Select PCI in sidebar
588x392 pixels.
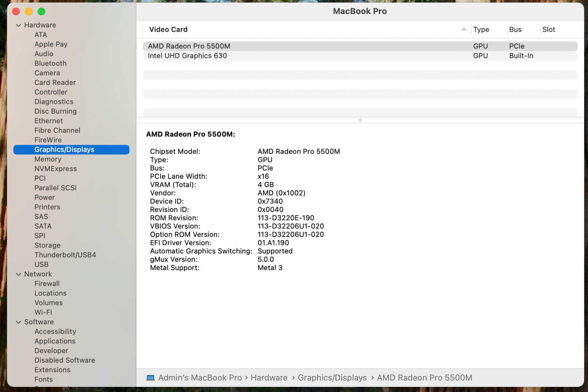(x=40, y=178)
